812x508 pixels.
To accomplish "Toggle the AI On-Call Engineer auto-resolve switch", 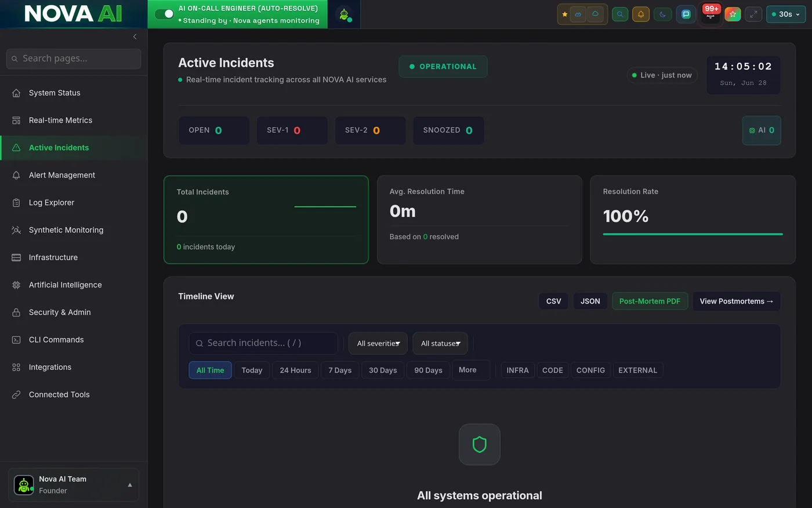I will (164, 14).
